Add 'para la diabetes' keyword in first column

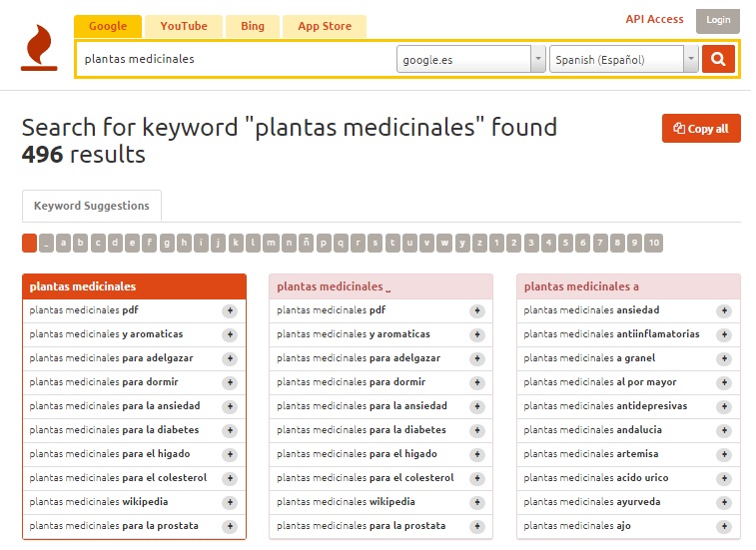pos(231,431)
